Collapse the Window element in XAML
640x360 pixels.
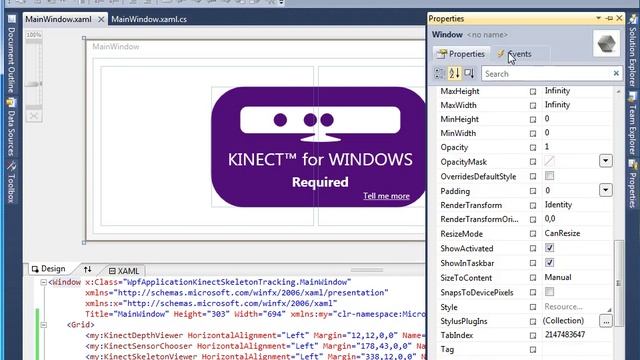(x=43, y=282)
